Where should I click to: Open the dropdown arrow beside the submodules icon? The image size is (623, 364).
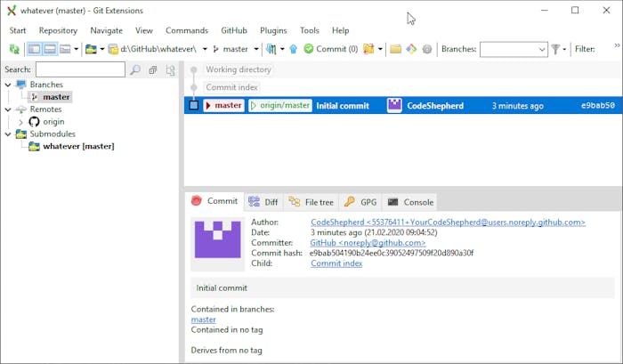[102, 49]
